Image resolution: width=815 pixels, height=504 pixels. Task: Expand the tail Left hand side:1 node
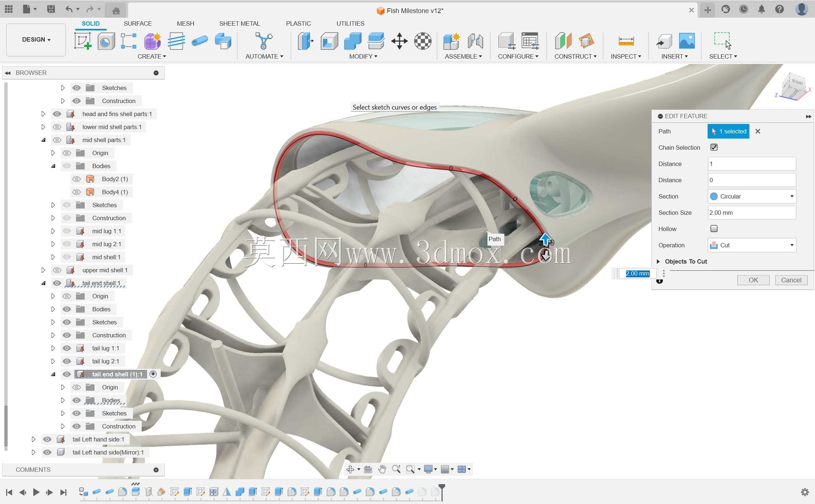coord(33,439)
